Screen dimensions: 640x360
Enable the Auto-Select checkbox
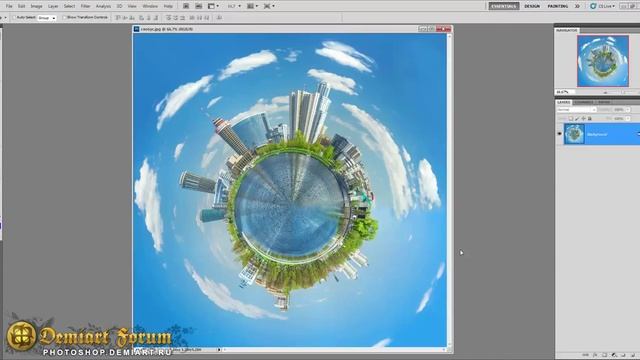[14, 18]
